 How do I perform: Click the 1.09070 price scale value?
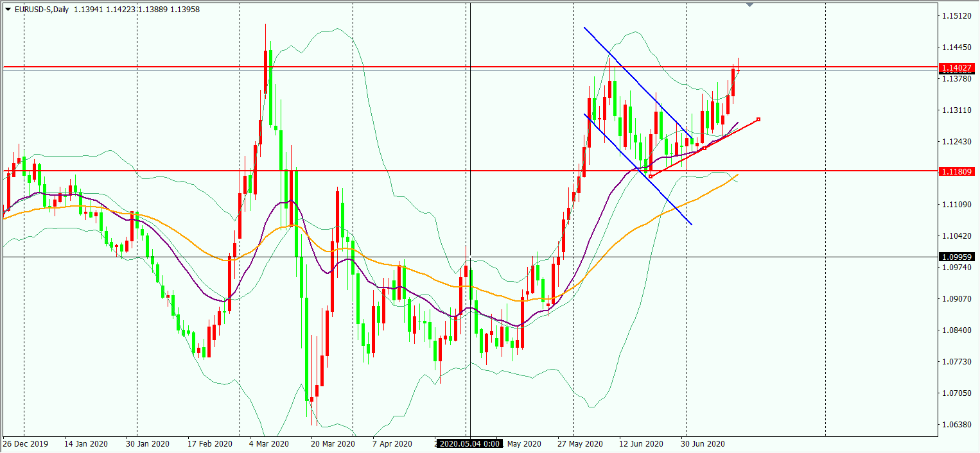[957, 299]
